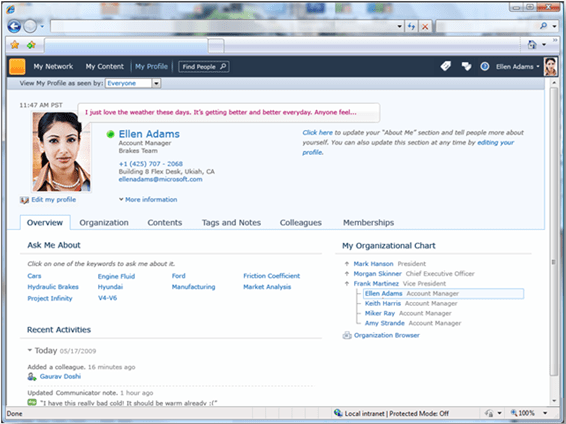Open the My Network menu
The width and height of the screenshot is (566, 424).
(53, 66)
